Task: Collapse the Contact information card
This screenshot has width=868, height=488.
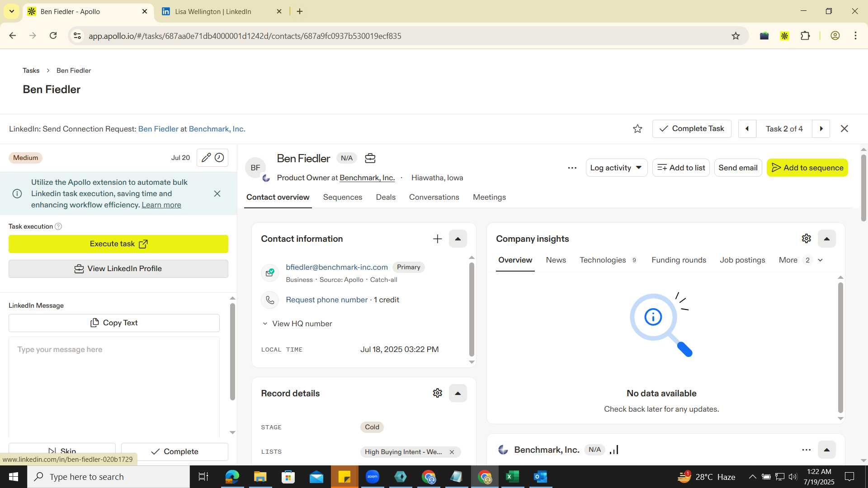Action: [x=458, y=239]
